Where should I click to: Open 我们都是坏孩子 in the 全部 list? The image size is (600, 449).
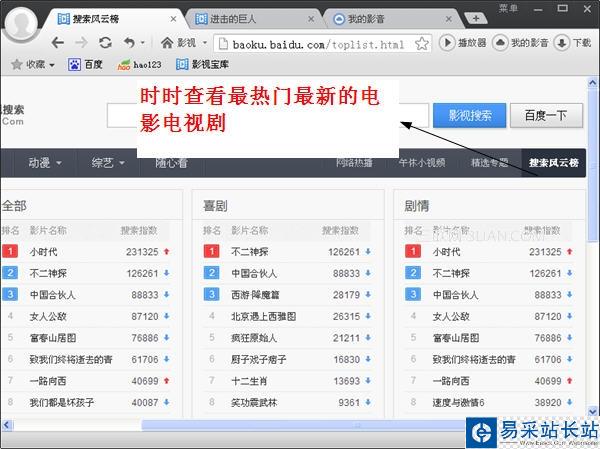pos(62,402)
